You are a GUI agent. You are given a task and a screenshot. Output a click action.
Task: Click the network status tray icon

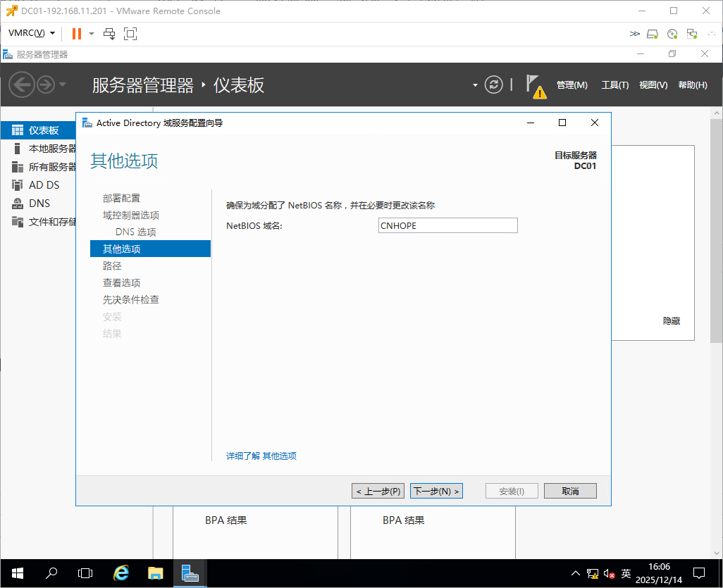click(x=593, y=574)
